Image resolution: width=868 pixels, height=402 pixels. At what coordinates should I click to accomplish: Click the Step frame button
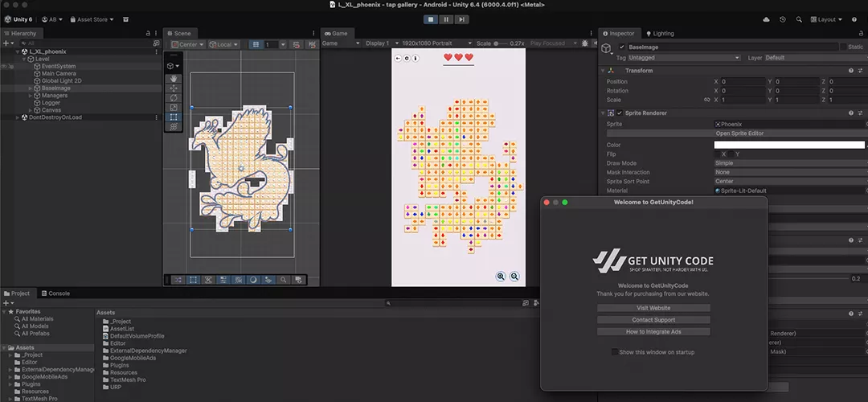coord(461,19)
